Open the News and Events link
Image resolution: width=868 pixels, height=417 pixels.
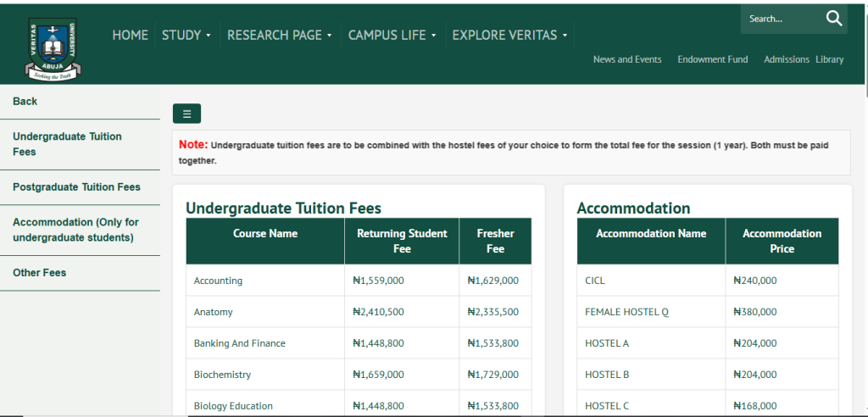pos(627,59)
